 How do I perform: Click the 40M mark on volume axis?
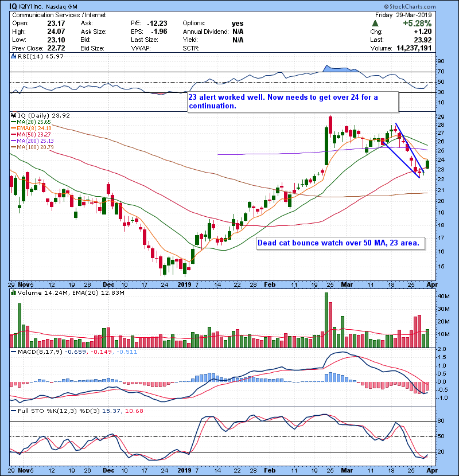(444, 296)
